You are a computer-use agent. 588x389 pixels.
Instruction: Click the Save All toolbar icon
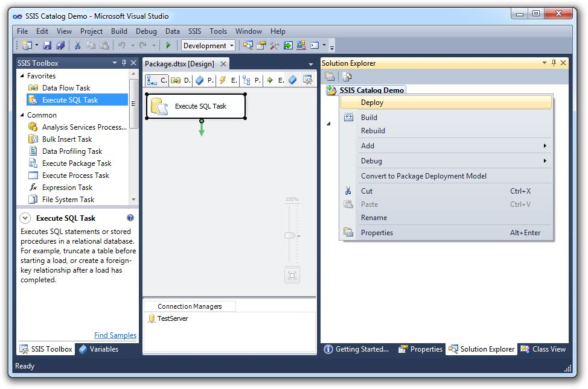point(60,45)
